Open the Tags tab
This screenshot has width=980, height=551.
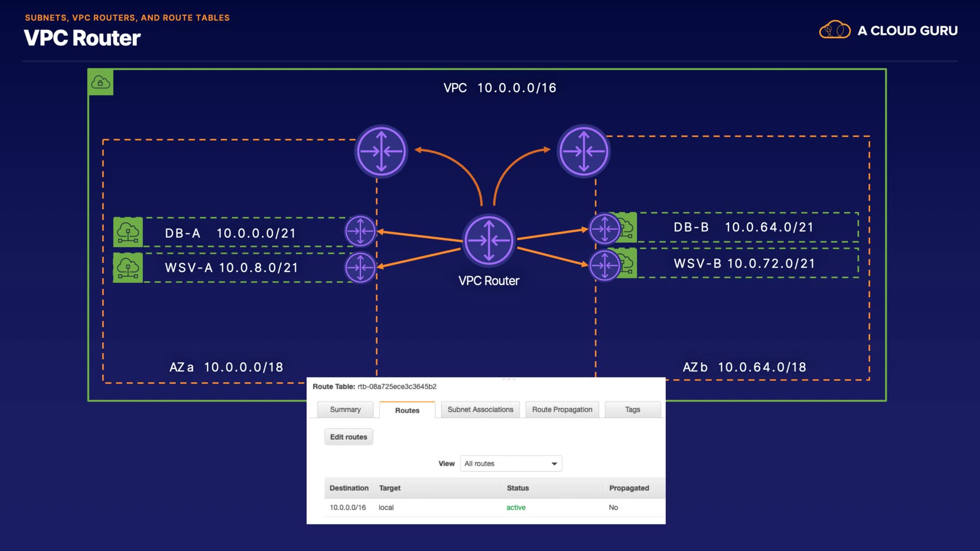(632, 409)
